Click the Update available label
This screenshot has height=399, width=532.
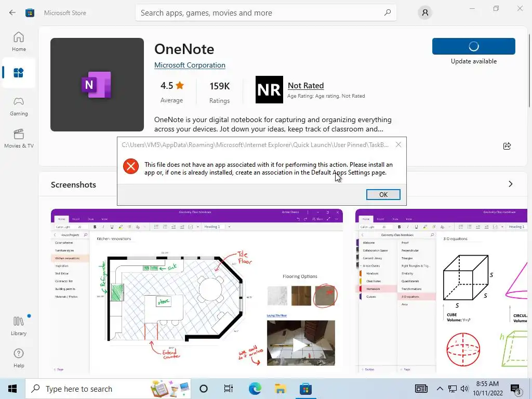474,61
